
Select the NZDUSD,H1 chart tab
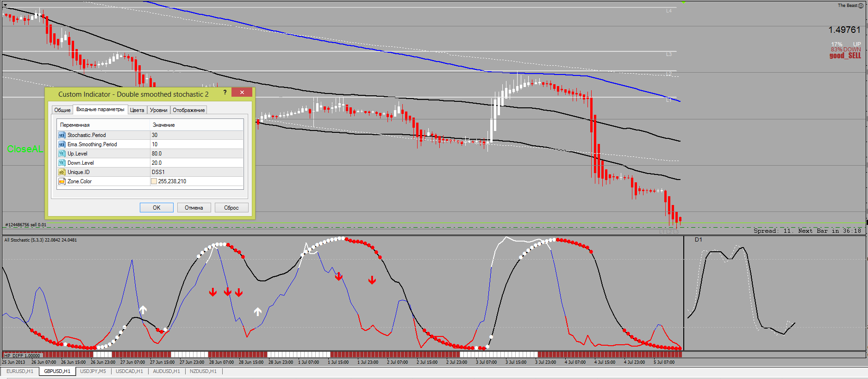point(203,371)
